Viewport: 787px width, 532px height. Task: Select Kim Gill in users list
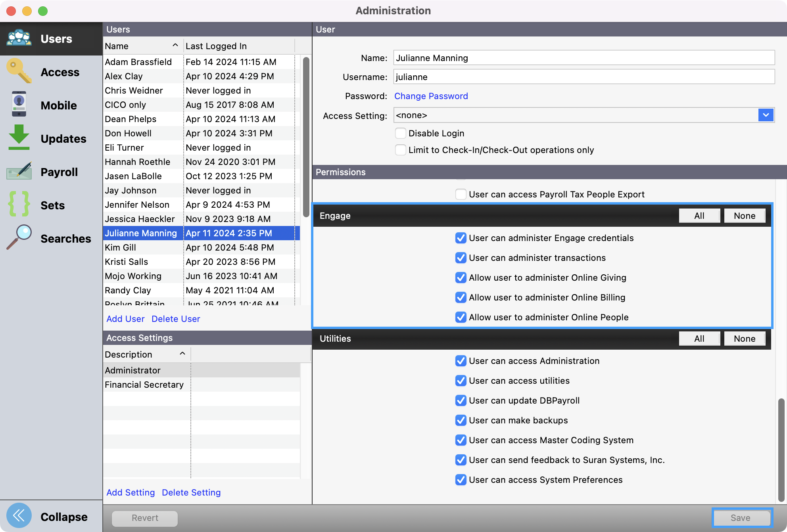coord(121,247)
